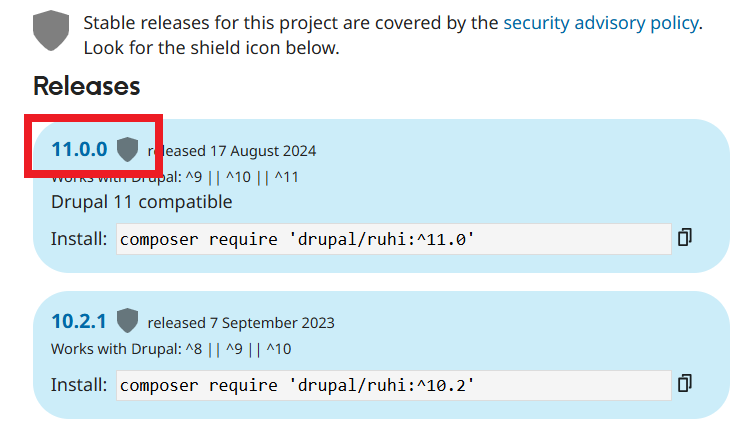The width and height of the screenshot is (755, 435).
Task: Click the 'Look for the shield icon below' text
Action: 212,47
